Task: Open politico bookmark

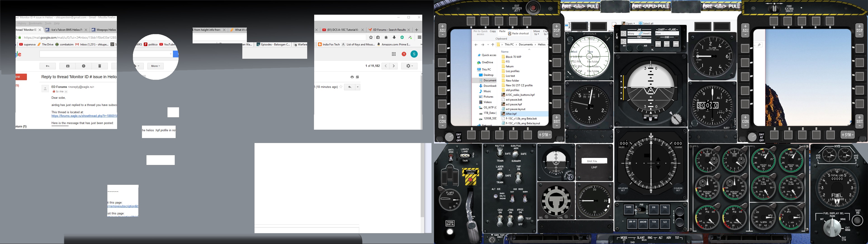Action: coord(151,45)
